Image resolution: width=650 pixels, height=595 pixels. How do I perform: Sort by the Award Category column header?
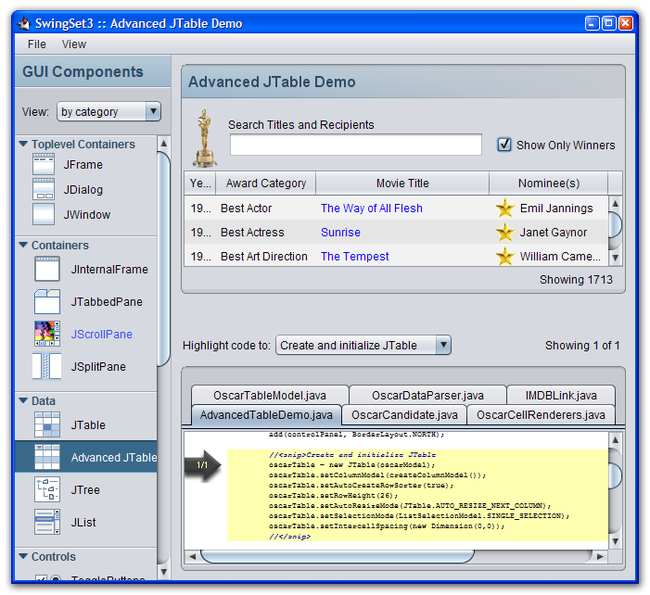point(266,183)
